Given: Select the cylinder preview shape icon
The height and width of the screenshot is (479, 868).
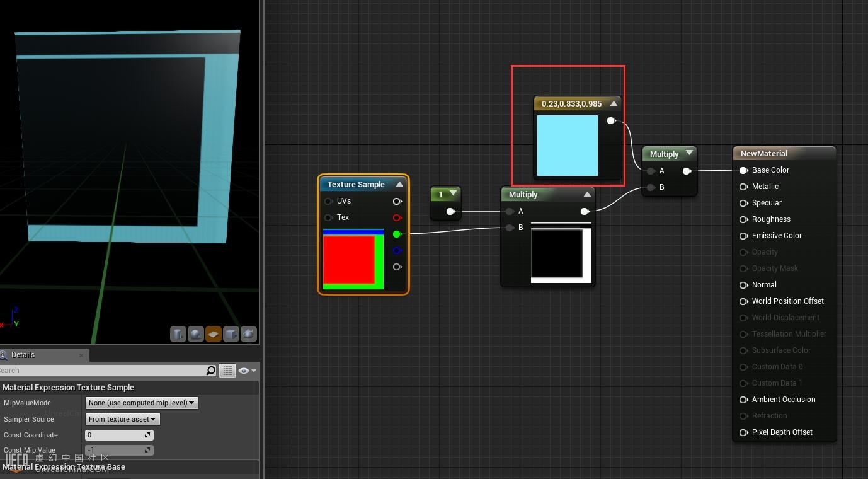Looking at the screenshot, I should [x=178, y=334].
